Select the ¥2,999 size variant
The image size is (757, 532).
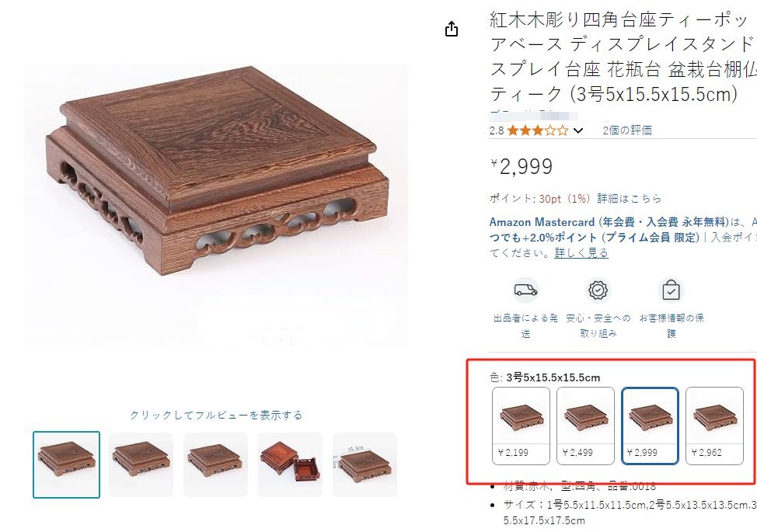(x=650, y=426)
